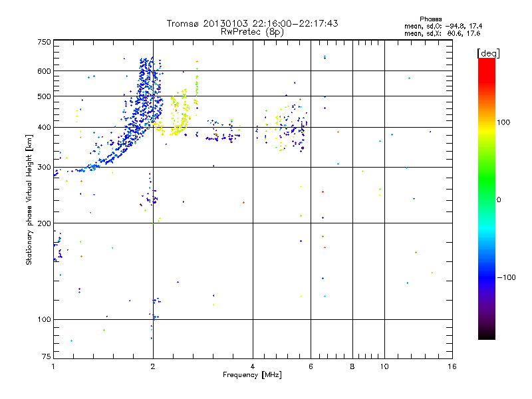Click the colorbar "0" degree label
This screenshot has height=399, width=532.
[x=499, y=200]
